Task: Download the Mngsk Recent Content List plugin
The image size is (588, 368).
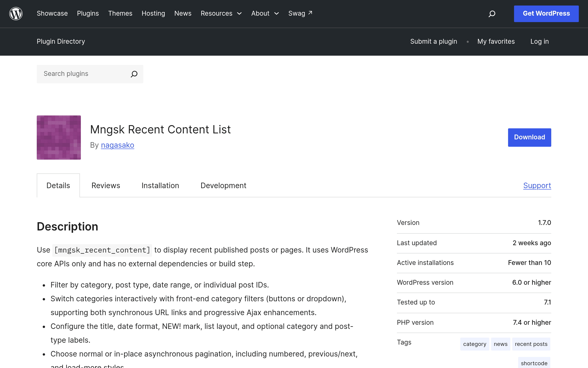Action: click(529, 138)
